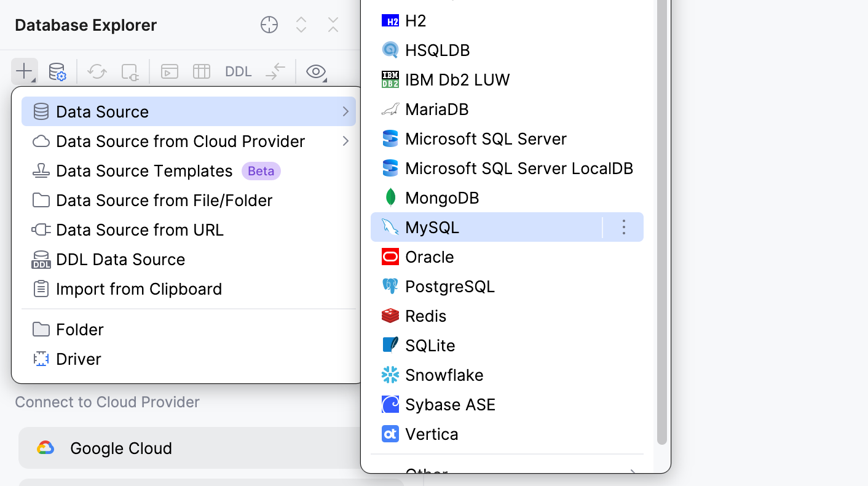Click the Collapse All icon in header

(x=333, y=25)
